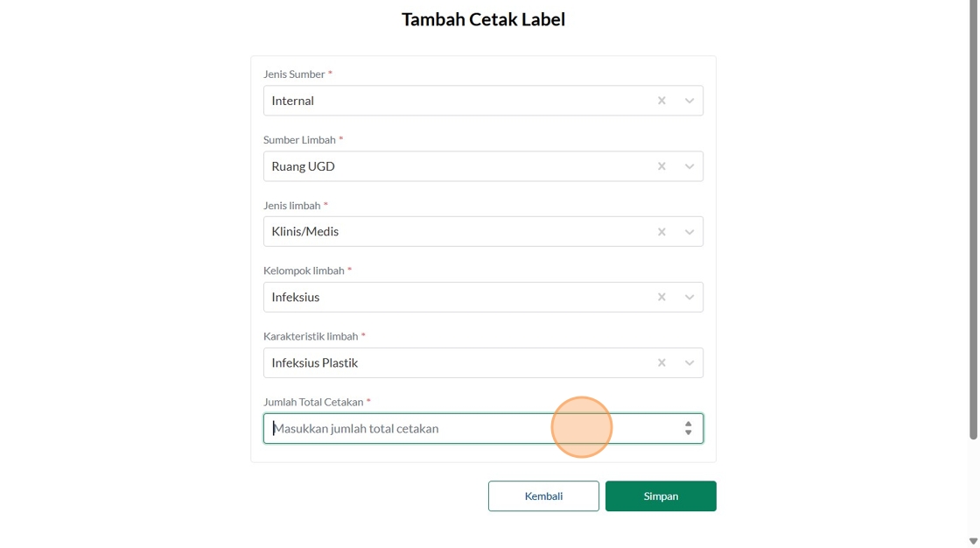Click the page vertical scrollbar
Screen dimensions: 980x548
[973, 219]
